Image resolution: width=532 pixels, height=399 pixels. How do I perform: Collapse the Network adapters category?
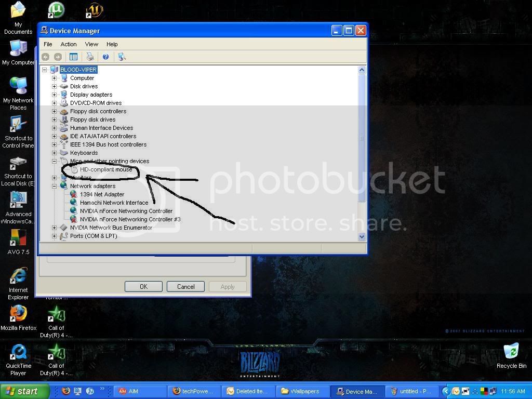pyautogui.click(x=54, y=187)
